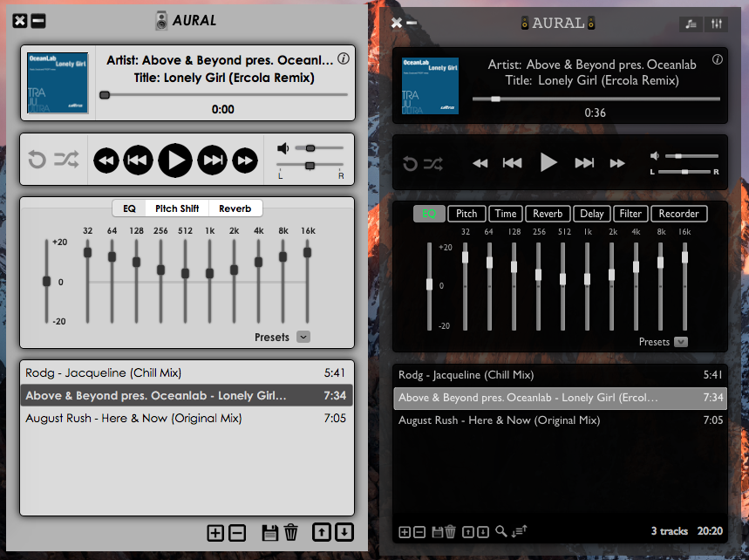Move track down in dark window playlist

(x=483, y=532)
